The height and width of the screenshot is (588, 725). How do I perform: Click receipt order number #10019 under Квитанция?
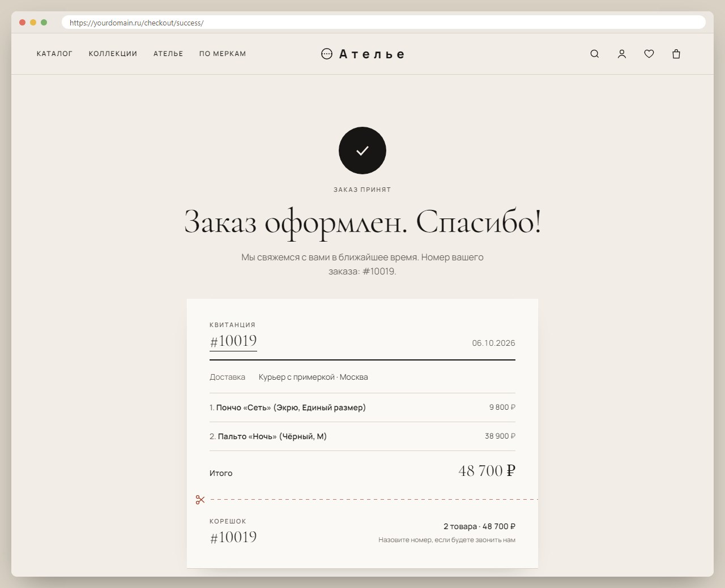(x=233, y=341)
